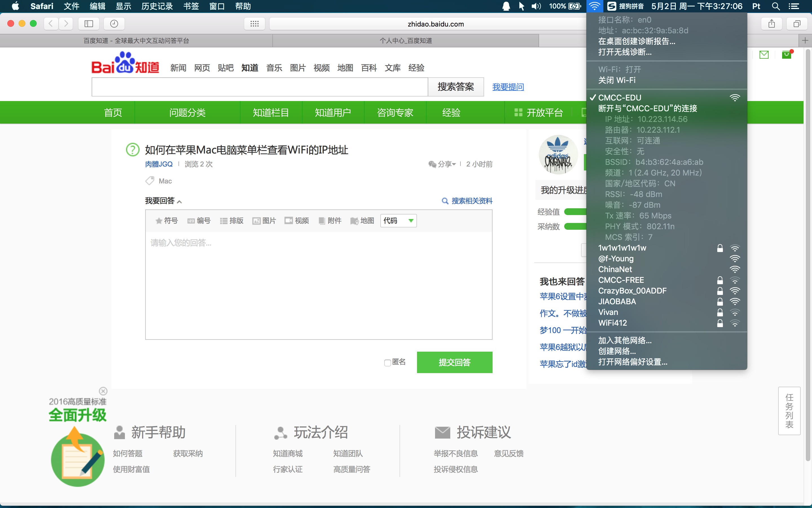Open 我要提问 link
The width and height of the screenshot is (812, 508).
tap(508, 87)
